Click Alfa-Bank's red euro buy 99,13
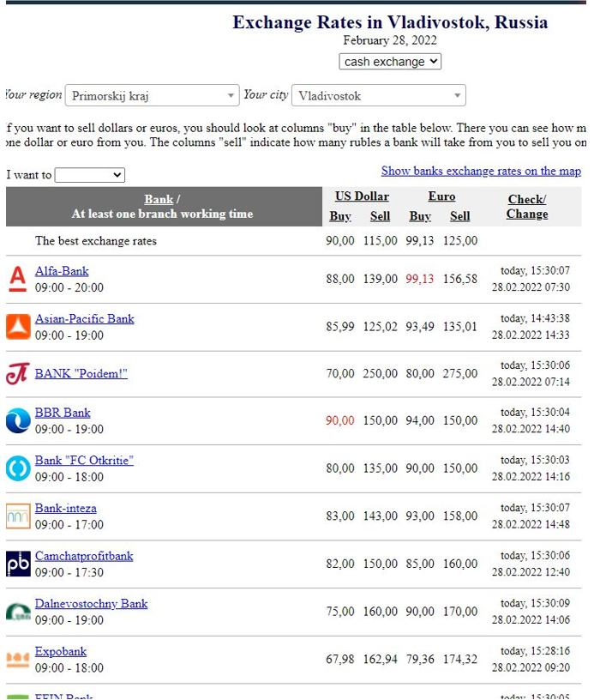This screenshot has width=594, height=700. coord(420,279)
